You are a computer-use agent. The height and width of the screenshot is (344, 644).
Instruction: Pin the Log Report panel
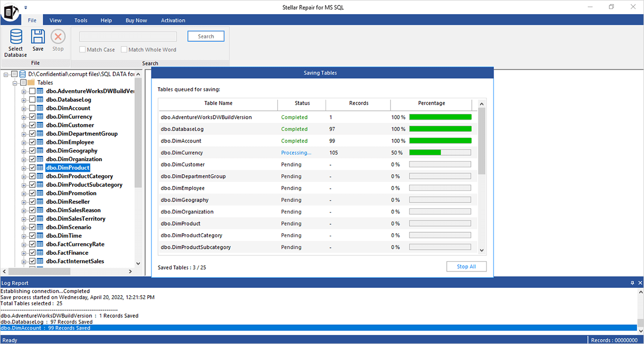point(632,283)
